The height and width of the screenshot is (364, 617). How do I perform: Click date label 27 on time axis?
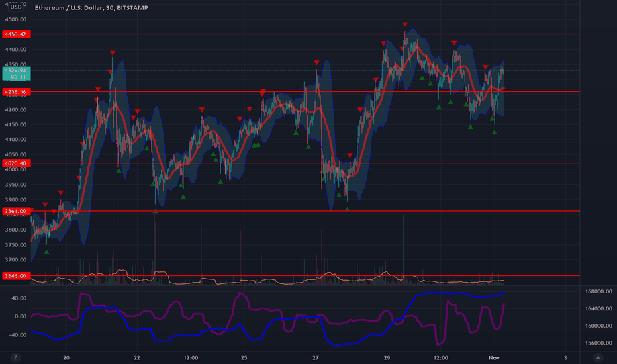click(316, 357)
